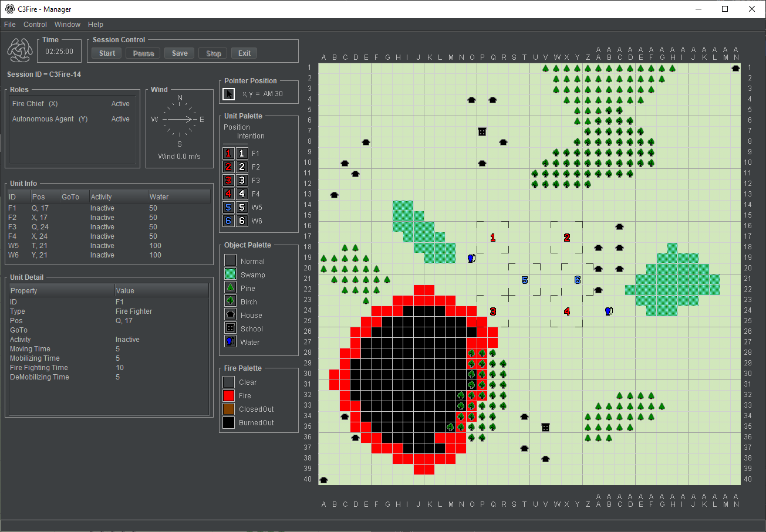The width and height of the screenshot is (766, 532).
Task: Select the blue W6 position unit icon
Action: [229, 221]
